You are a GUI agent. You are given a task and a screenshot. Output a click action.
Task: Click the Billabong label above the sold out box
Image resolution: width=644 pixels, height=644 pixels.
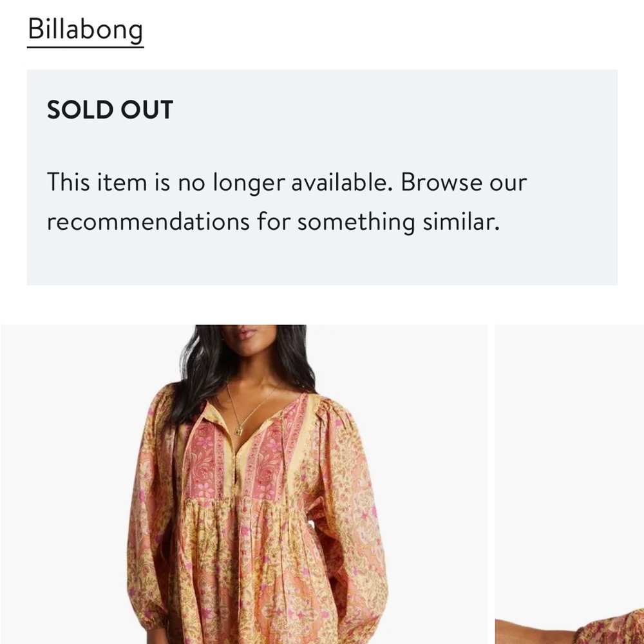click(86, 28)
